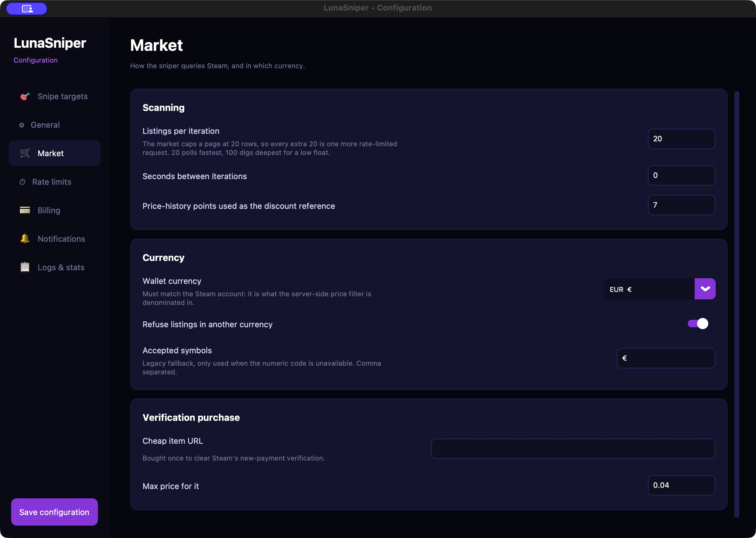
Task: Click the Listings per iteration field
Action: [x=681, y=139]
